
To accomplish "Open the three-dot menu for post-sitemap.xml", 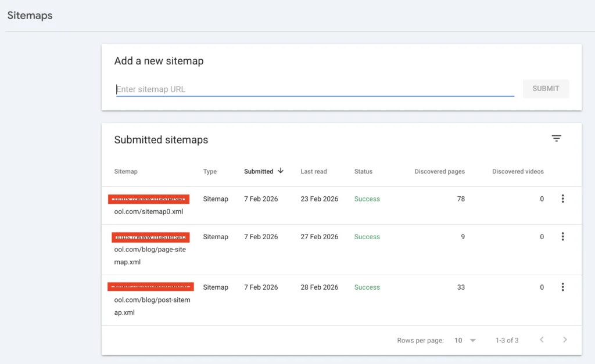I will click(562, 287).
